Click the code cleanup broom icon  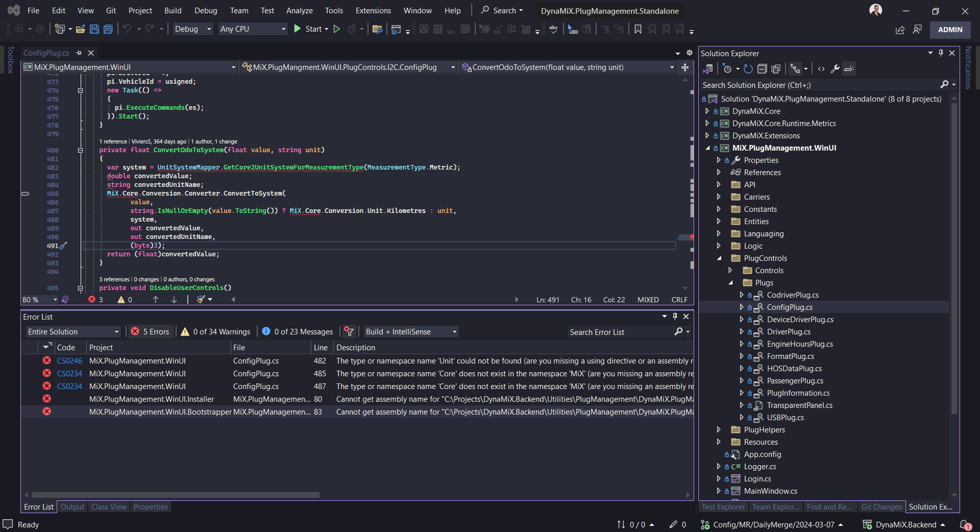[202, 300]
